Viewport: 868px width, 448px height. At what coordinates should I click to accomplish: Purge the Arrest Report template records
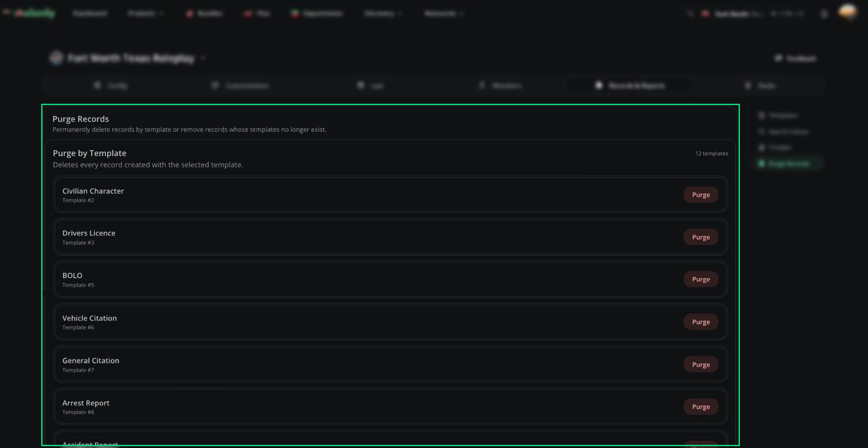pos(701,407)
